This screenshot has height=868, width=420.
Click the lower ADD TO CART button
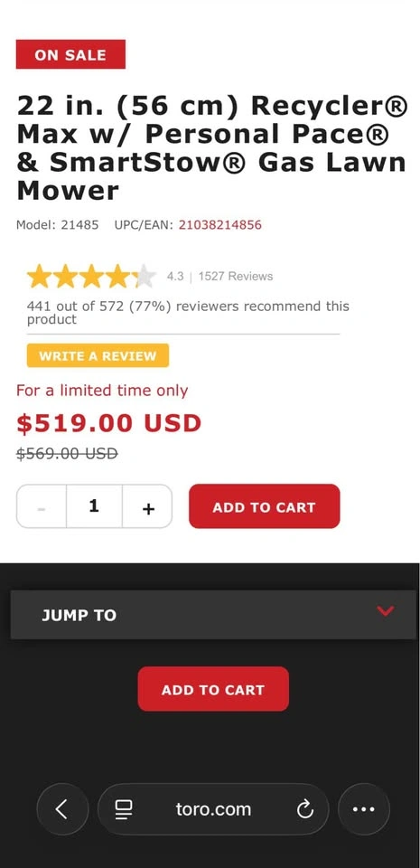pyautogui.click(x=213, y=689)
